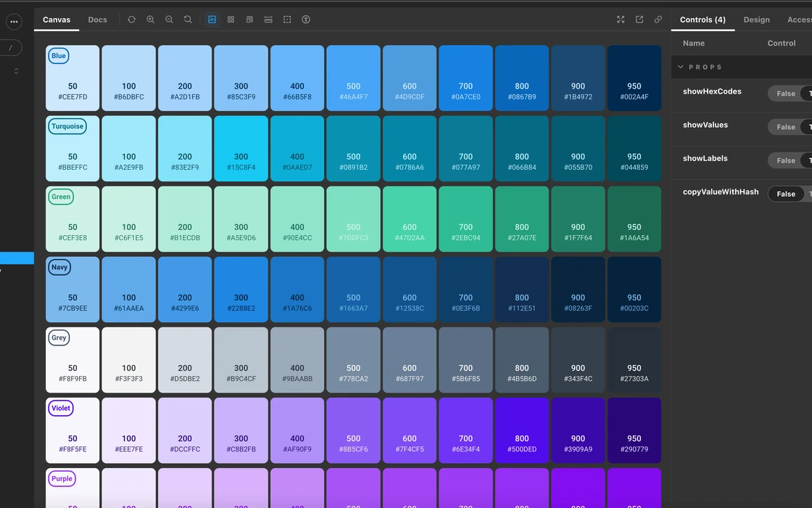Switch to the Canvas tab
The image size is (812, 508).
(x=57, y=20)
